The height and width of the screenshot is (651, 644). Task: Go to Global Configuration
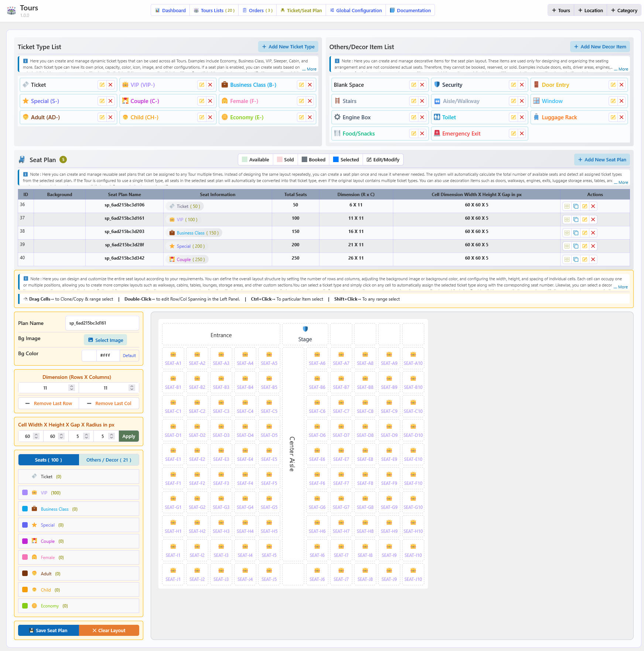click(356, 10)
